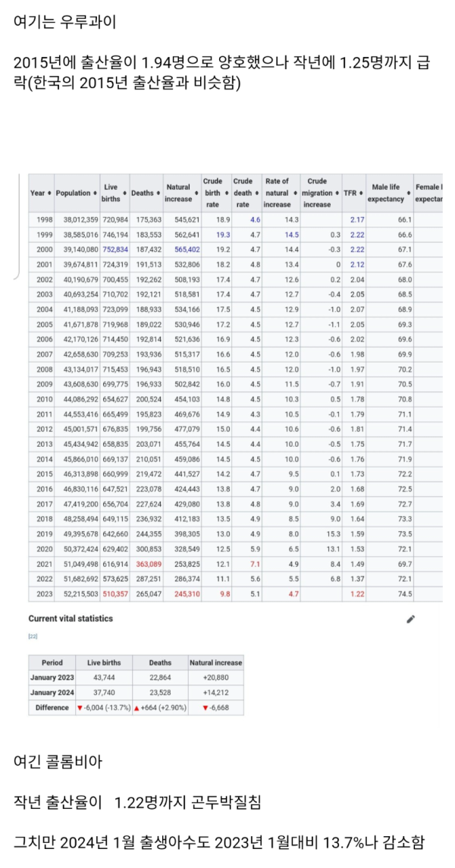Click crude migration value 15.3 for 2019
This screenshot has width=455, height=868.
click(x=333, y=533)
